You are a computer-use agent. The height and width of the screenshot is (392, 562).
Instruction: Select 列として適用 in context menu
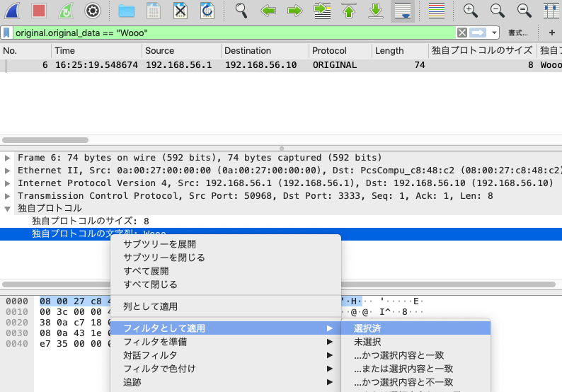click(150, 306)
